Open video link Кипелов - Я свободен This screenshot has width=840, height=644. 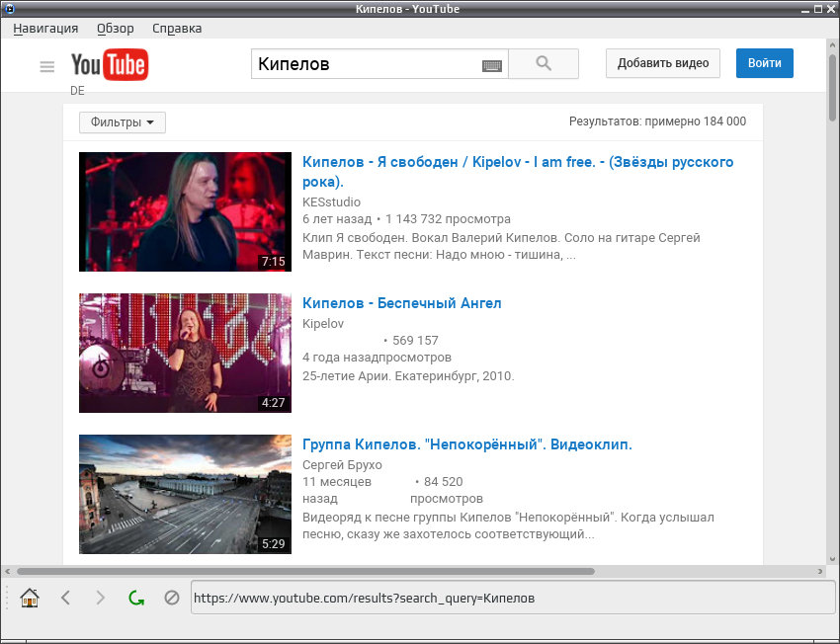518,171
